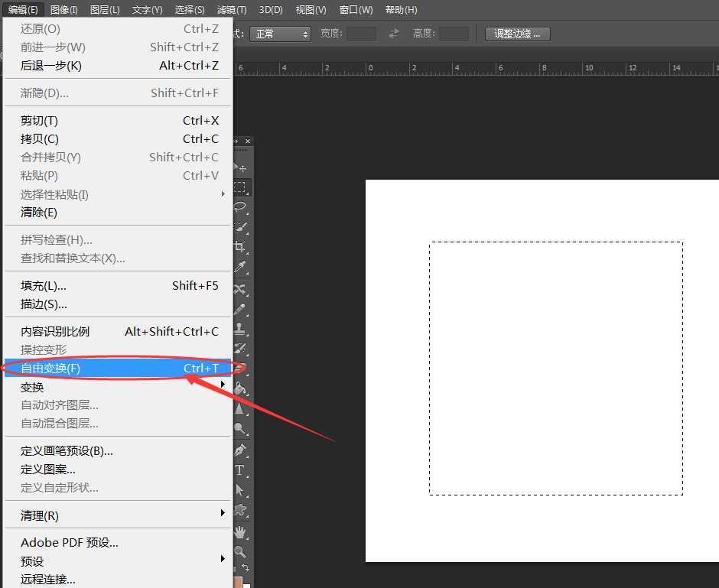
Task: Click the 调整边缘... button
Action: pyautogui.click(x=517, y=34)
